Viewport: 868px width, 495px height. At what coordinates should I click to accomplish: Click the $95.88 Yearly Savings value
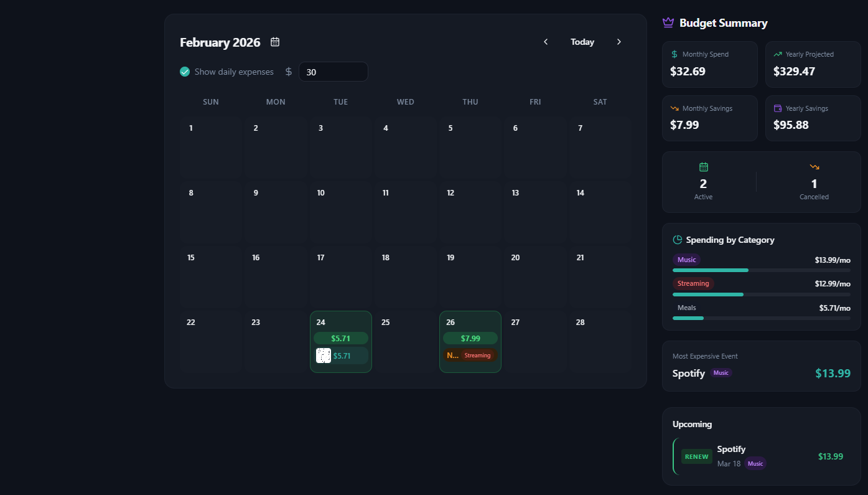point(791,125)
